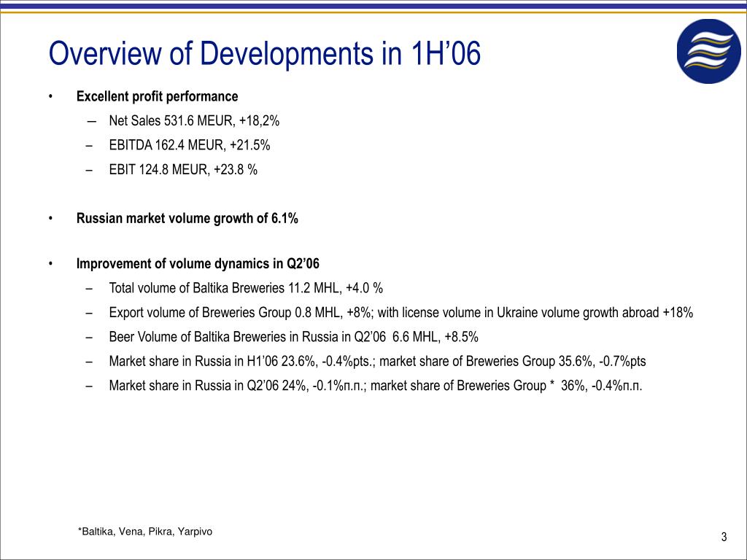The width and height of the screenshot is (747, 560).
Task: Select the line 'Net Sales 531.6 MEUR, +18,2%'
Action: tap(194, 121)
